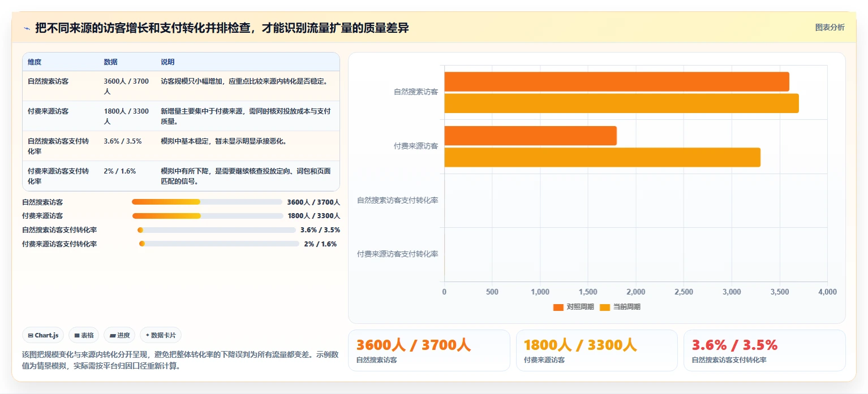This screenshot has height=394, width=868.
Task: Select 自然搜索访客 cell in the table's 维度 column
Action: (48, 81)
